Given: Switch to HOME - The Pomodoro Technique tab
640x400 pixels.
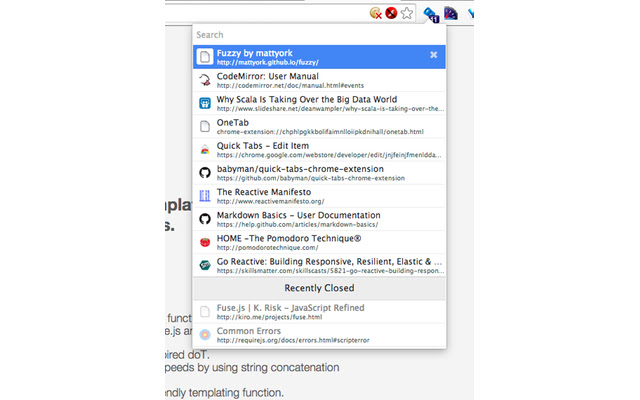Looking at the screenshot, I should [319, 242].
